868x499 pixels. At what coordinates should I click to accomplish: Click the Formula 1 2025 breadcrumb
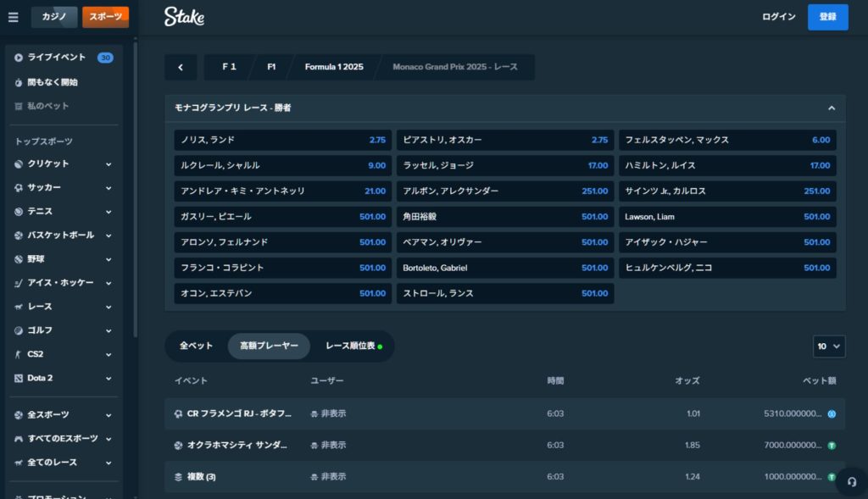(x=334, y=67)
